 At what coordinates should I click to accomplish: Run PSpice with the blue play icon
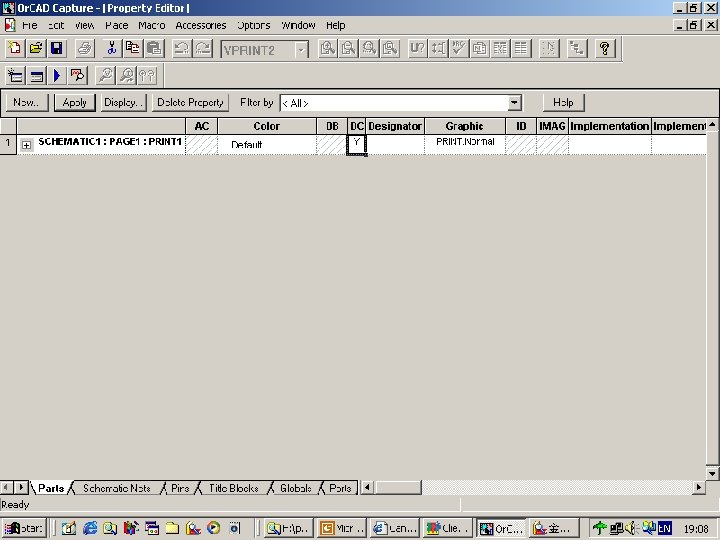coord(56,76)
